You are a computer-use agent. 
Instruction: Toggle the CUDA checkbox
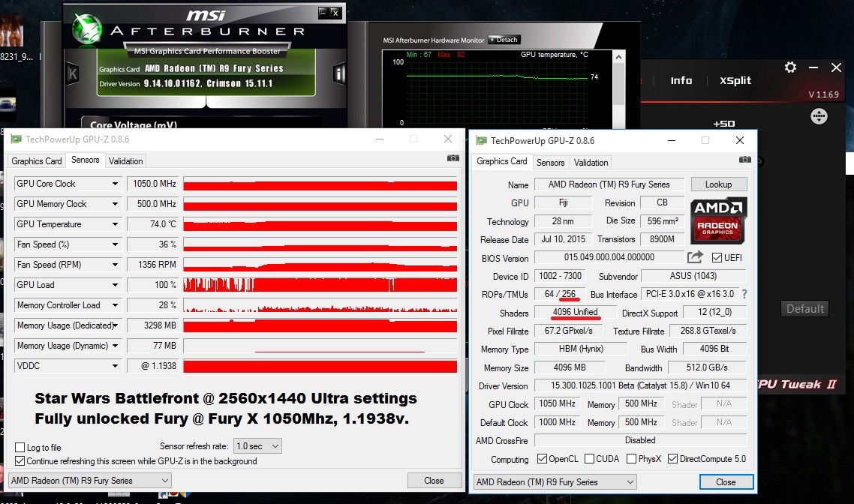click(x=589, y=459)
